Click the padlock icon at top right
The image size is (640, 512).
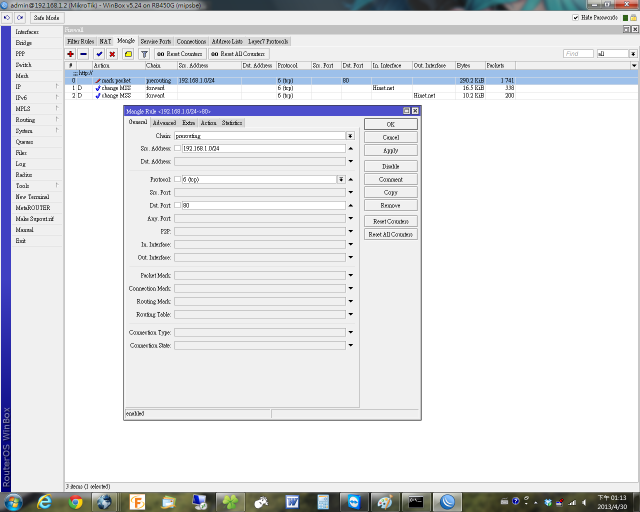633,18
